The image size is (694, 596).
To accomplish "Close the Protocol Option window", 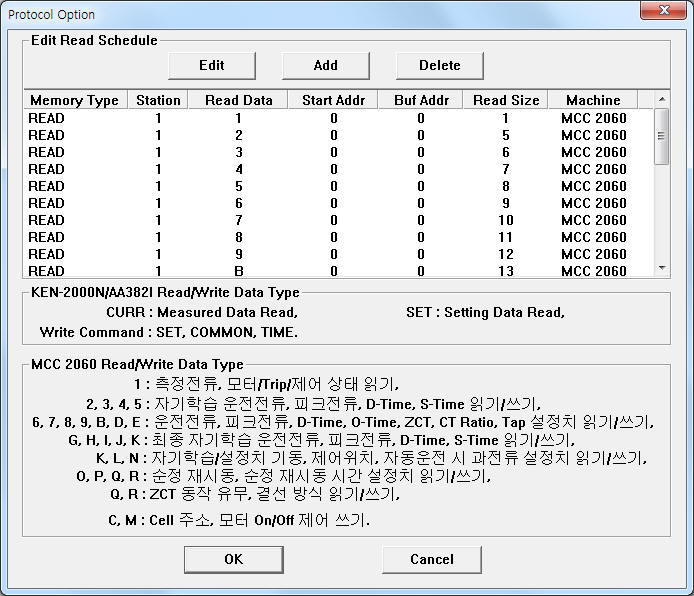I will pyautogui.click(x=663, y=10).
